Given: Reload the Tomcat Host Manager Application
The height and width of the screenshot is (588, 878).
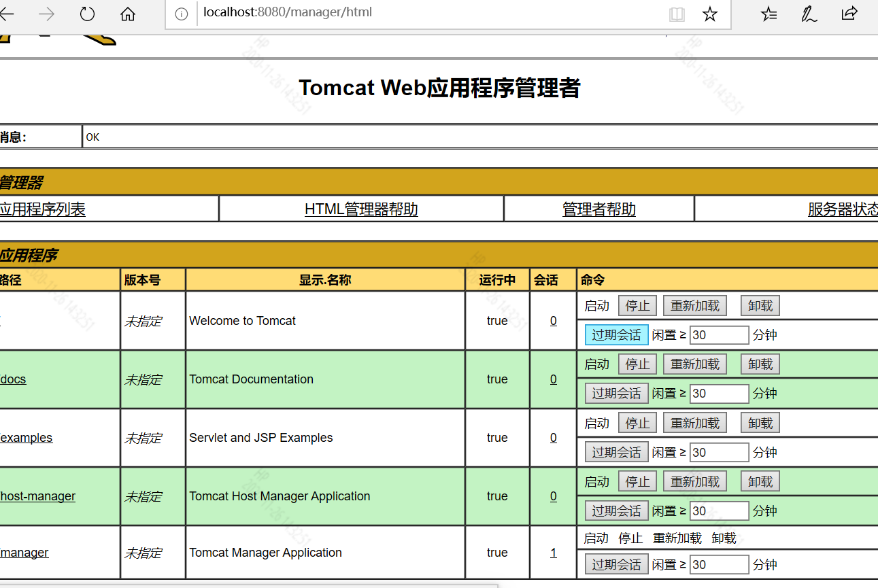Looking at the screenshot, I should click(695, 481).
